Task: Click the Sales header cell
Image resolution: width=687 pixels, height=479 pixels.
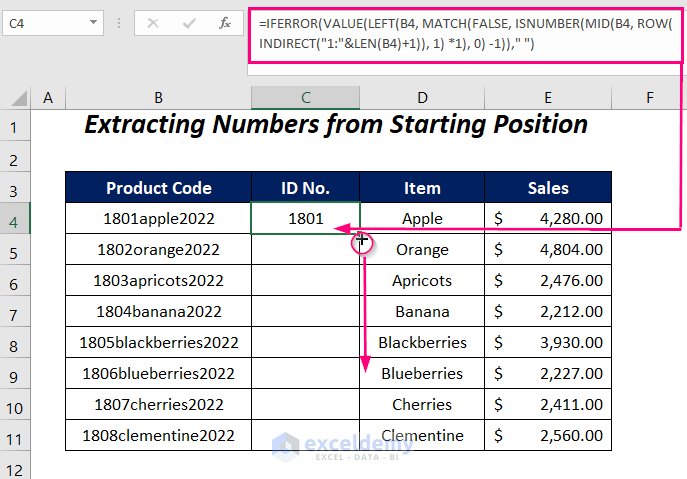Action: click(548, 187)
